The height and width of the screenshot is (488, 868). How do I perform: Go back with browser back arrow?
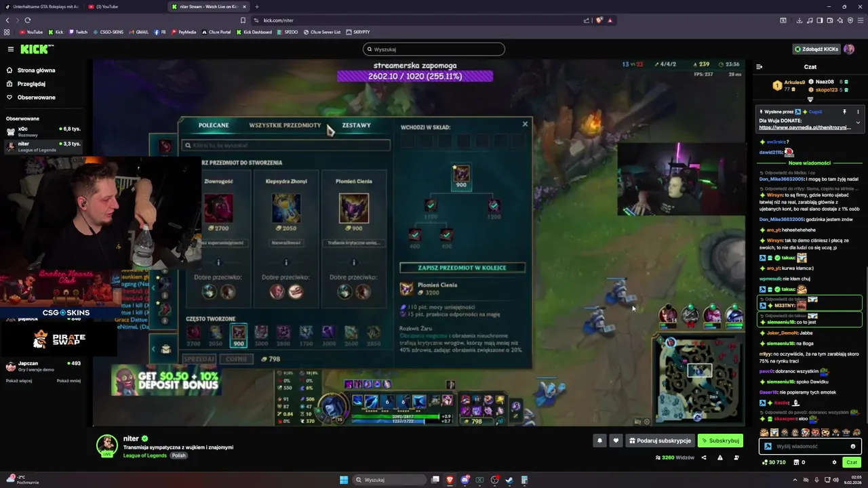(x=7, y=20)
